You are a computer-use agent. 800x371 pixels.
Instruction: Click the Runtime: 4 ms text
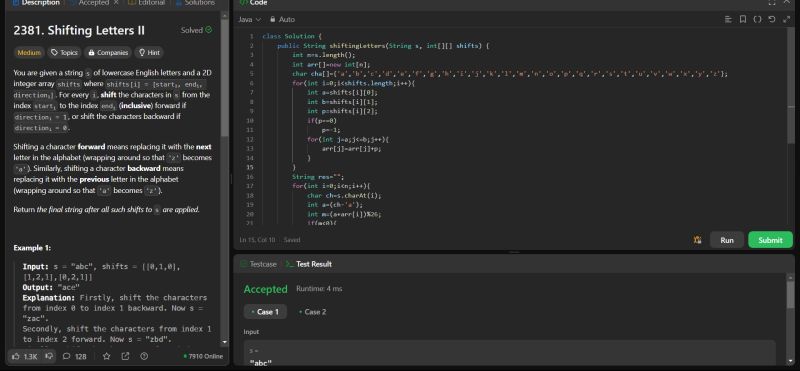(319, 289)
